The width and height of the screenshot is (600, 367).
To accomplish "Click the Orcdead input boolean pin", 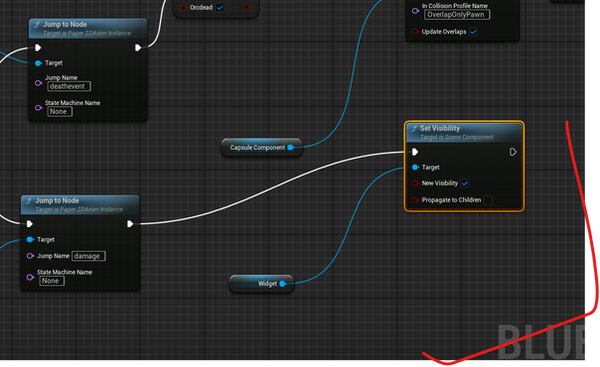I will click(x=184, y=8).
